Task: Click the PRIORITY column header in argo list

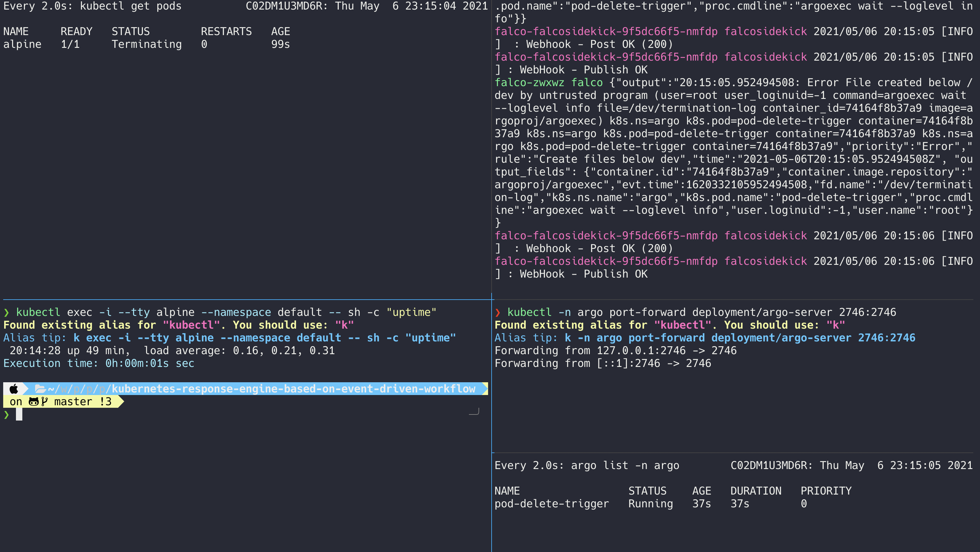Action: click(x=826, y=491)
